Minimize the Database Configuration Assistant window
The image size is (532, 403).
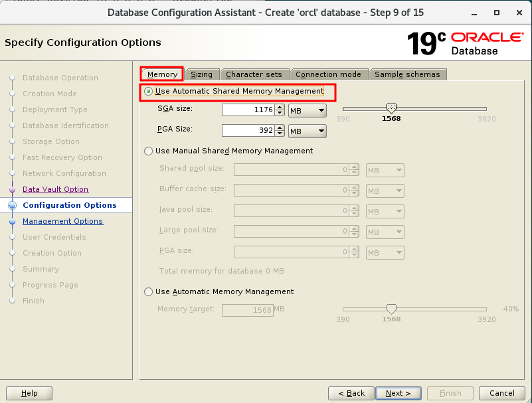click(x=474, y=13)
